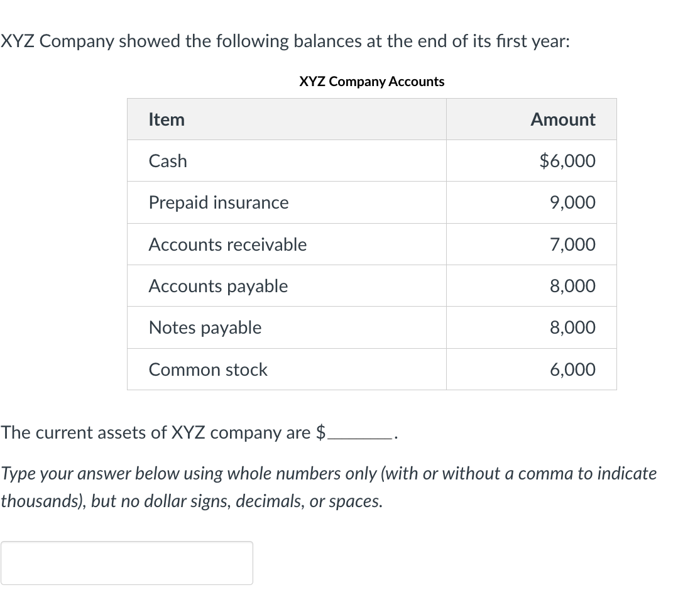This screenshot has width=700, height=602.
Task: Click the $6,000 amount for Cash
Action: pos(567,160)
